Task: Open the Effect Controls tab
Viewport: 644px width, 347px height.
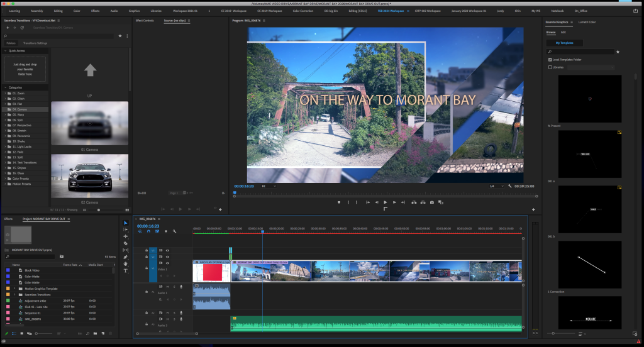Action: (x=145, y=21)
